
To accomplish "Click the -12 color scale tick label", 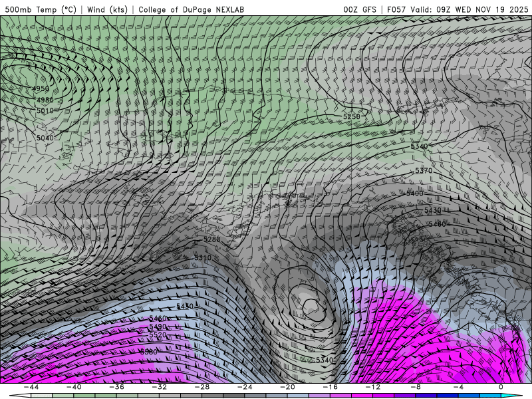I will (x=373, y=387).
